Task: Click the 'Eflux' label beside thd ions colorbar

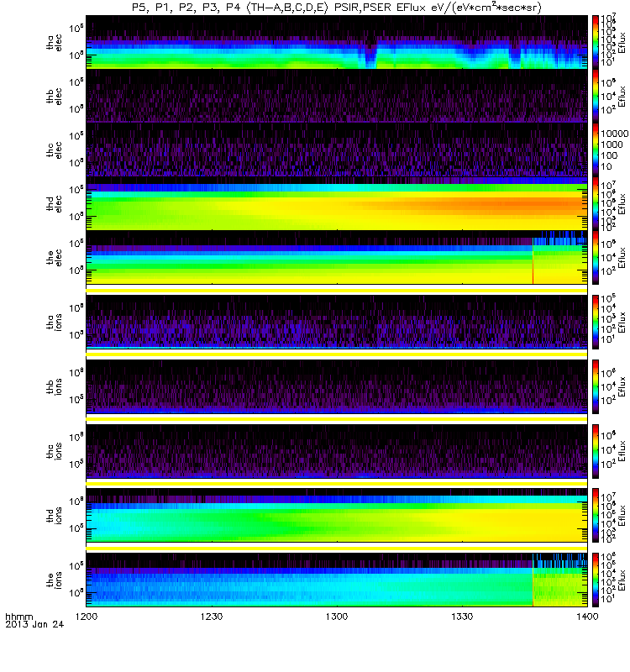Action: click(622, 516)
